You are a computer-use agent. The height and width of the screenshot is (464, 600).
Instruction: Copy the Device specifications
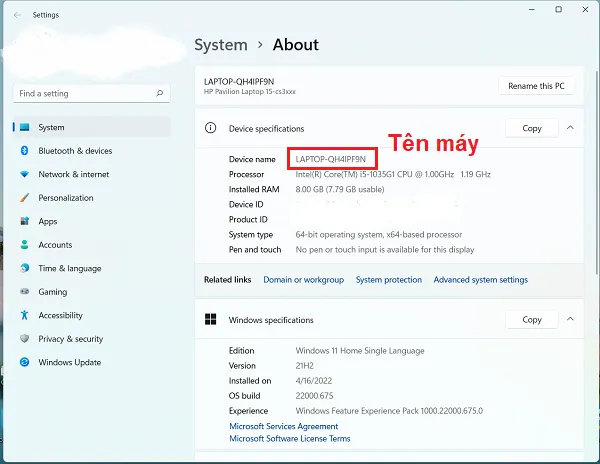[531, 128]
